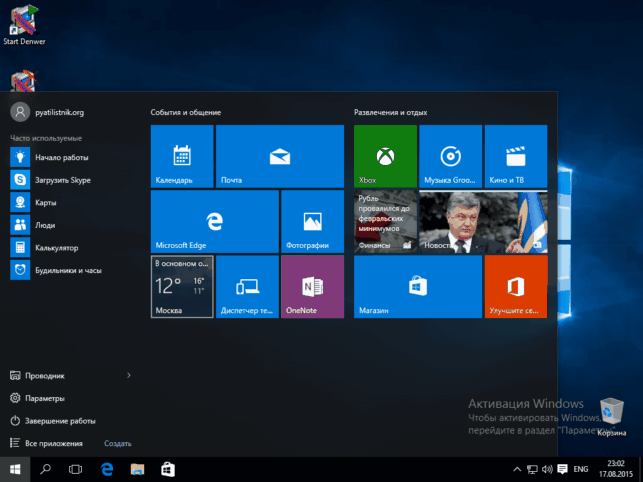Click the События и общение group title
Viewport: 643px width, 482px height.
[186, 112]
